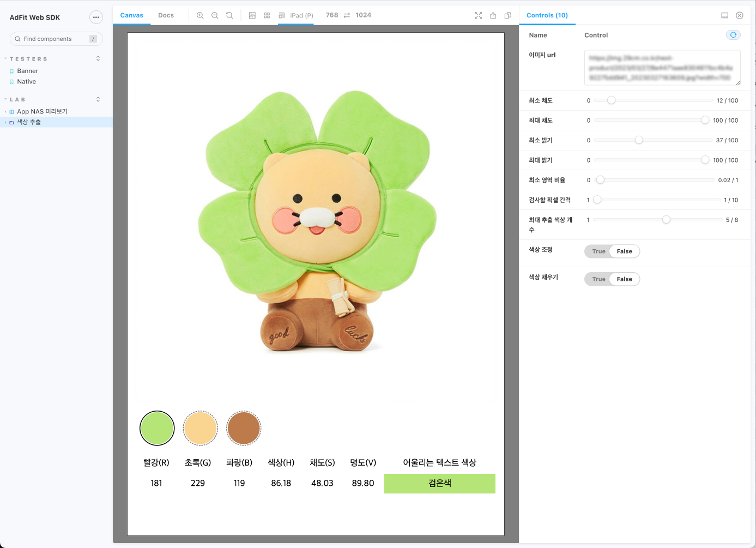Viewport: 756px width, 548px height.
Task: Adjust the 검사할 픽셀 간격 slider
Action: coord(657,200)
